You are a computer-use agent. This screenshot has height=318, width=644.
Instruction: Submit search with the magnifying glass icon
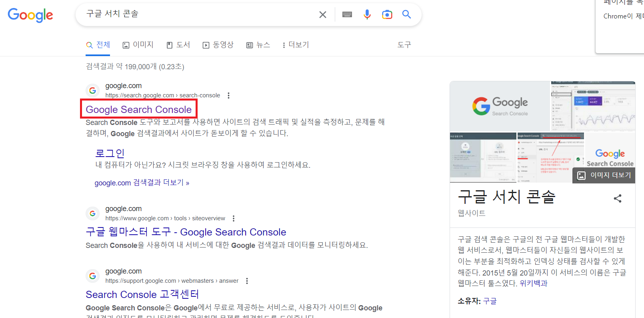coord(407,14)
